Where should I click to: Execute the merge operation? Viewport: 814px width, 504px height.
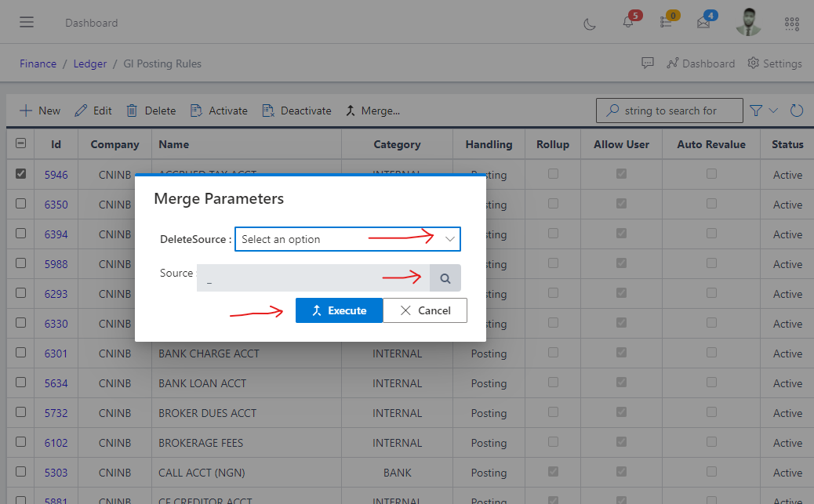point(339,310)
